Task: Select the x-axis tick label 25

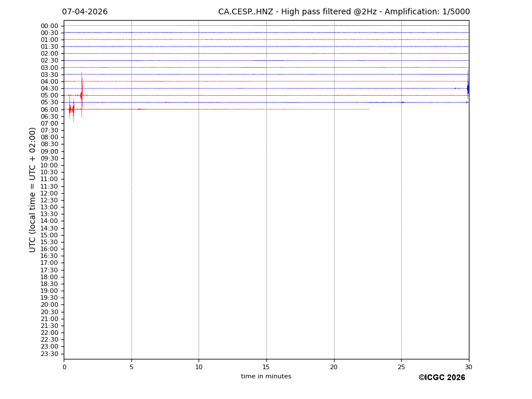Action: [x=401, y=367]
